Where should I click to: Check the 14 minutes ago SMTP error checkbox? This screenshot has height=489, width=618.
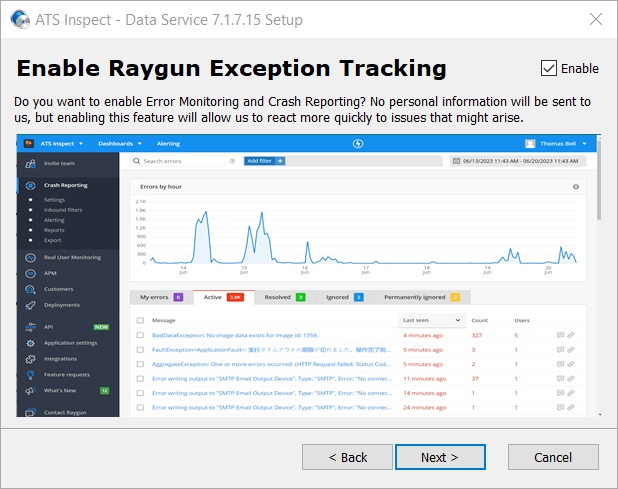click(x=140, y=393)
